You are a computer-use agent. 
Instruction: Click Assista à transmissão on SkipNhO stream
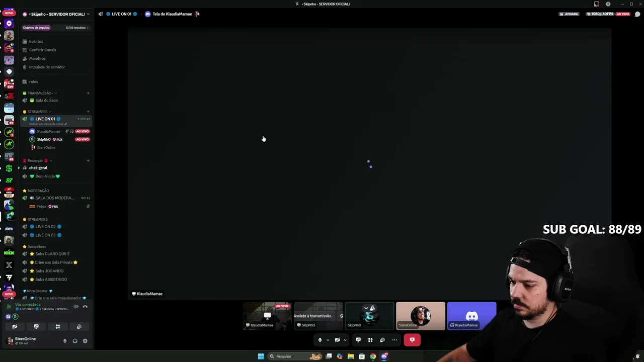[x=312, y=316]
